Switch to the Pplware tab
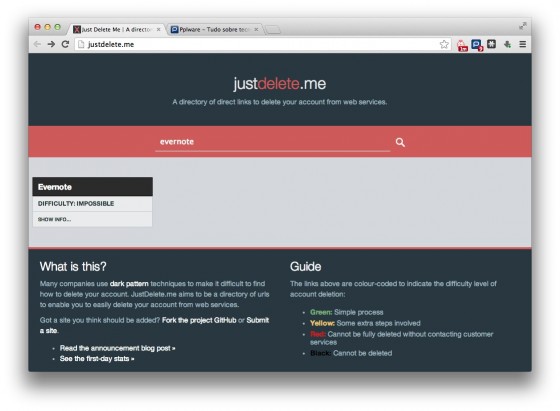Viewport: 560px width, 411px height. (214, 29)
